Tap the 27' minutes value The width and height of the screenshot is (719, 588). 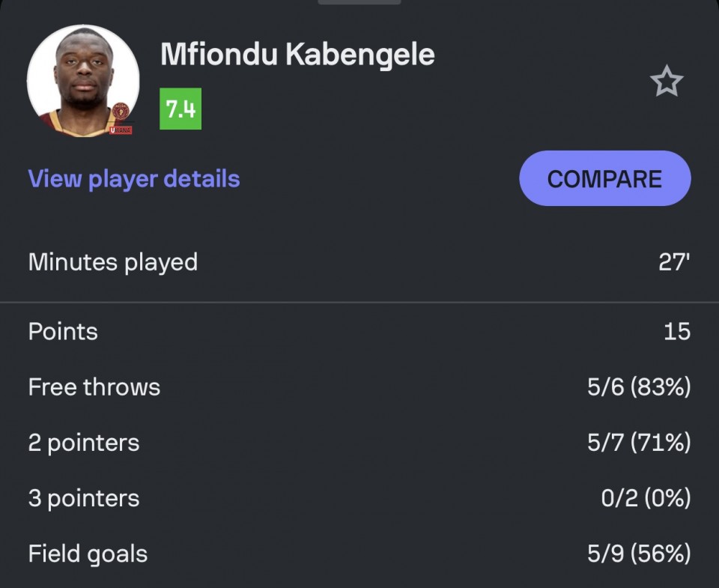click(x=674, y=262)
